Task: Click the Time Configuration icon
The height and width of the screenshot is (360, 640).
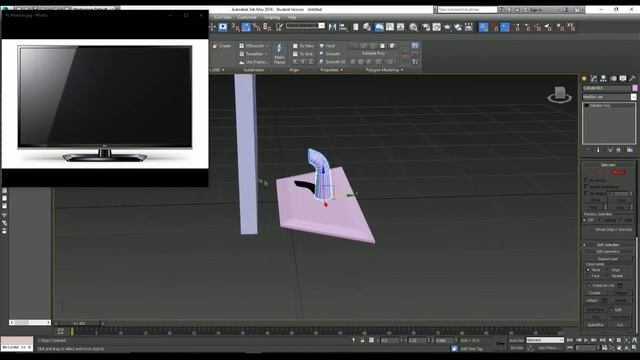Action: 604,348
